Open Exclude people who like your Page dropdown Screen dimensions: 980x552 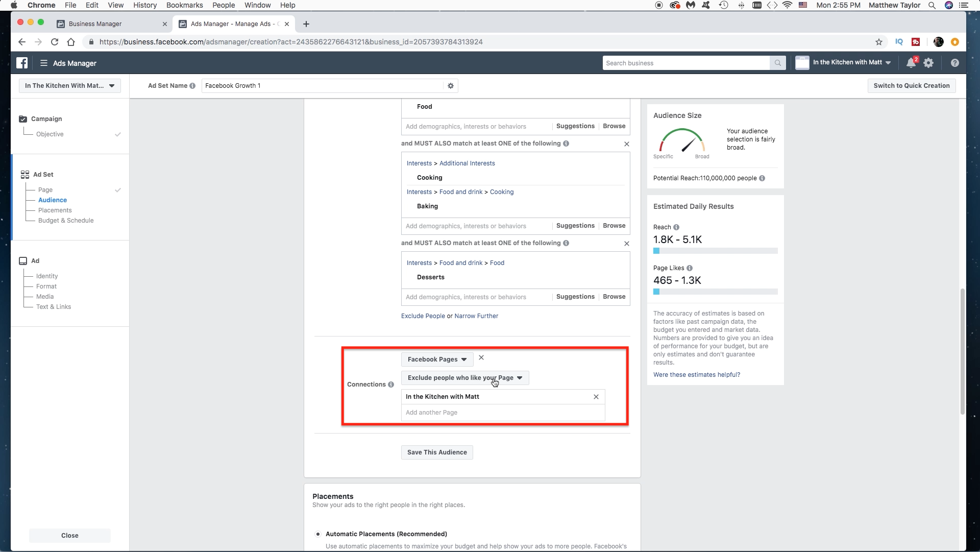coord(465,378)
